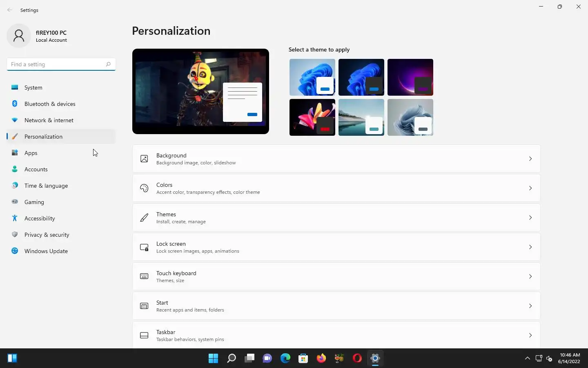Click the Accessibility figure icon
This screenshot has width=588, height=368.
[15, 218]
